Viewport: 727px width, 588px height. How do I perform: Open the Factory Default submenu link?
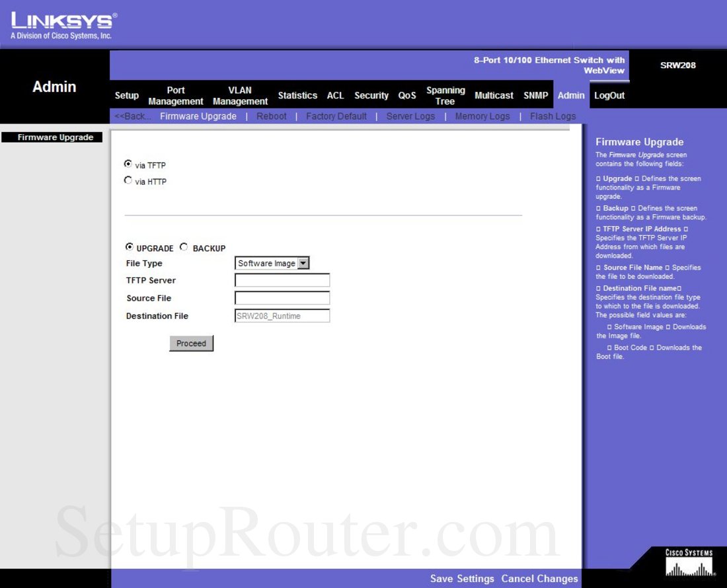pyautogui.click(x=336, y=116)
